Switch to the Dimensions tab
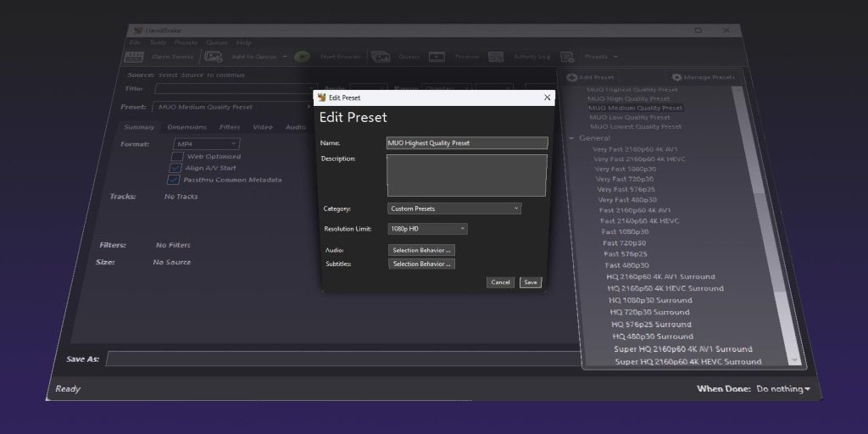868x434 pixels. point(186,127)
